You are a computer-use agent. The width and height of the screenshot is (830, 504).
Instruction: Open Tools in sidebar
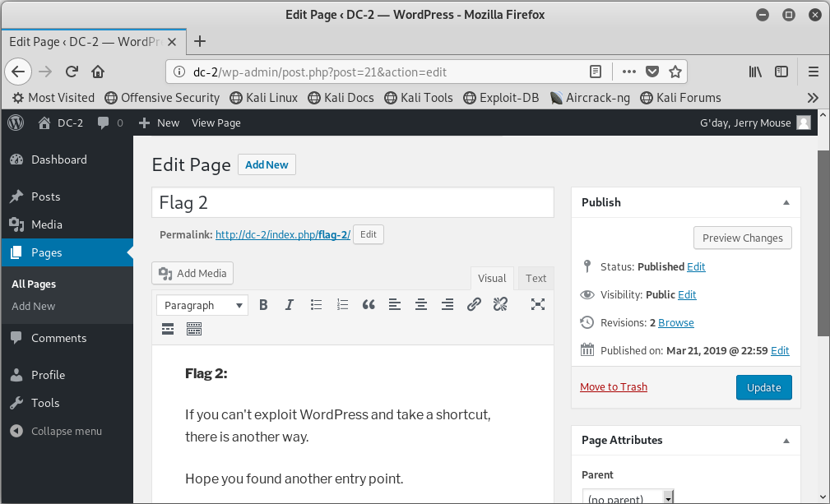(x=67, y=403)
